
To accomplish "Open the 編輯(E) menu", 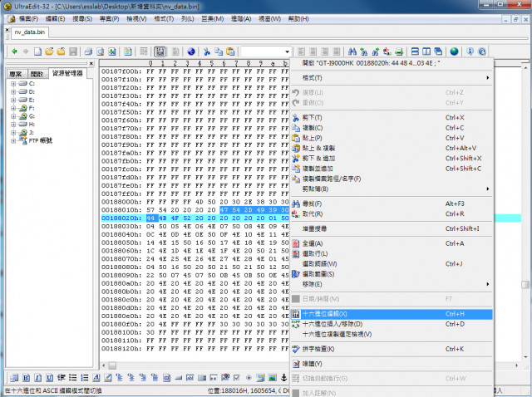I will [56, 18].
